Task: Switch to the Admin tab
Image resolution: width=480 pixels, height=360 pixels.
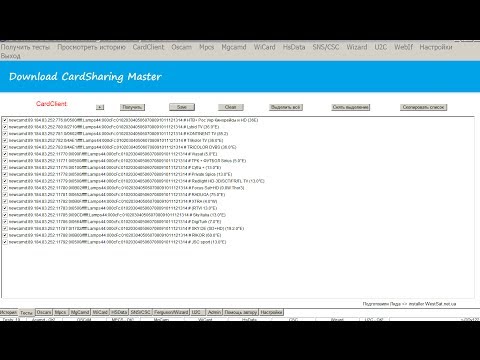Action: point(214,312)
